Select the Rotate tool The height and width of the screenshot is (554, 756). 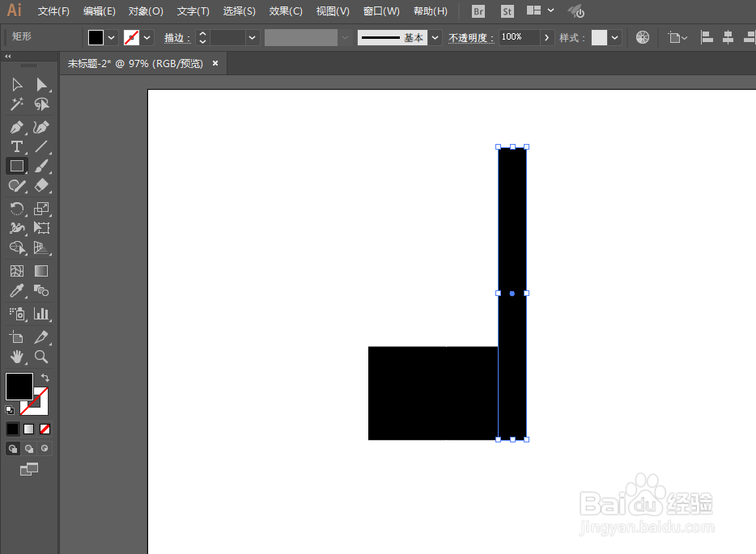(x=17, y=209)
